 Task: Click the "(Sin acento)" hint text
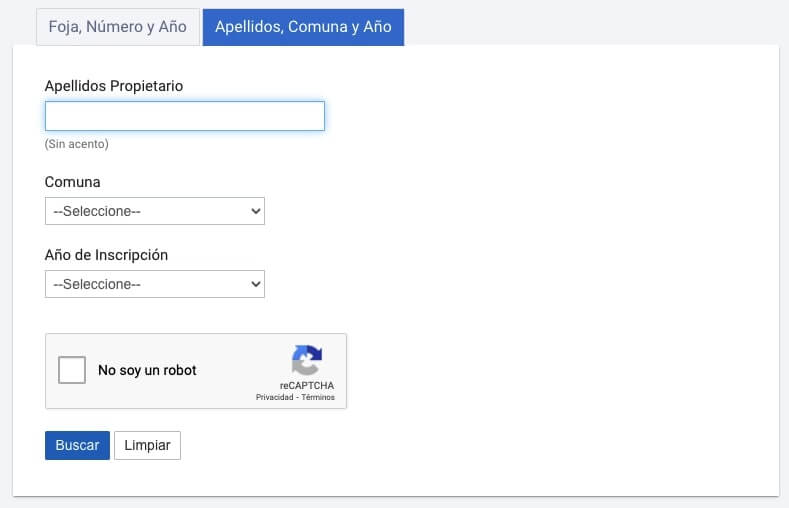pyautogui.click(x=77, y=144)
